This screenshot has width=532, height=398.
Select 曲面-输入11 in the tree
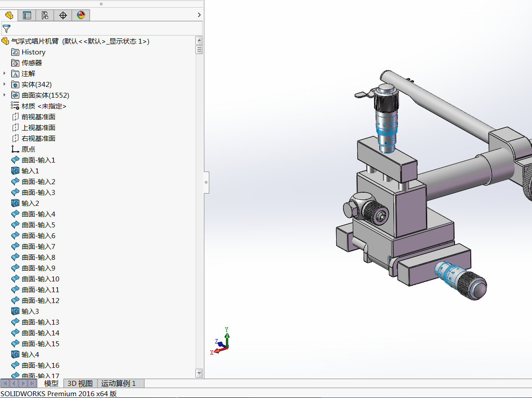coord(41,290)
